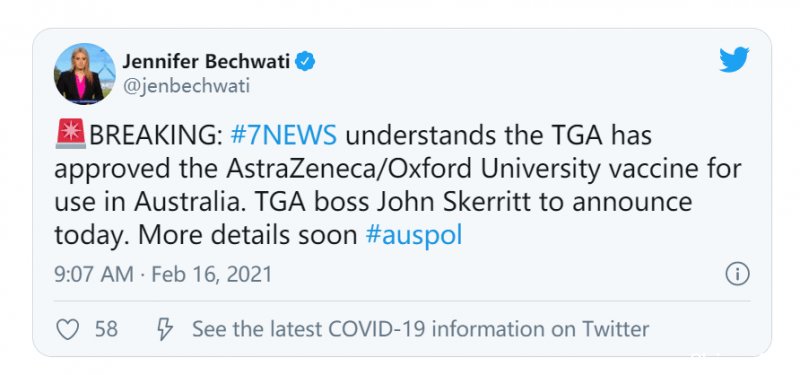Click the red siren emoji
Image resolution: width=800 pixels, height=375 pixels.
[x=70, y=135]
